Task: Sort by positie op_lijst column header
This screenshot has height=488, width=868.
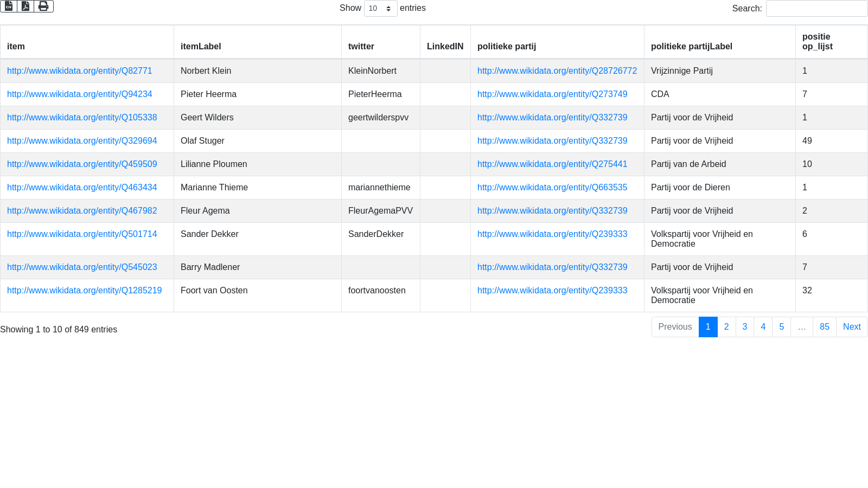Action: 831,42
